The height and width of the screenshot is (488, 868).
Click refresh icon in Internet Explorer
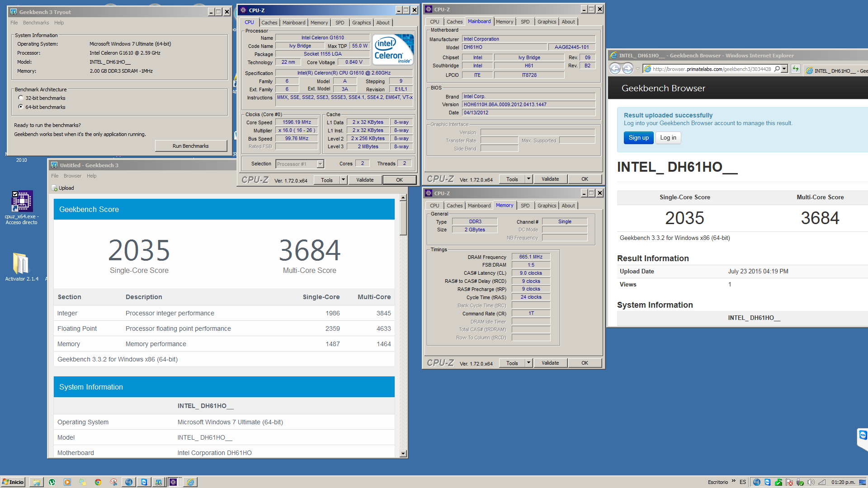[x=796, y=69]
